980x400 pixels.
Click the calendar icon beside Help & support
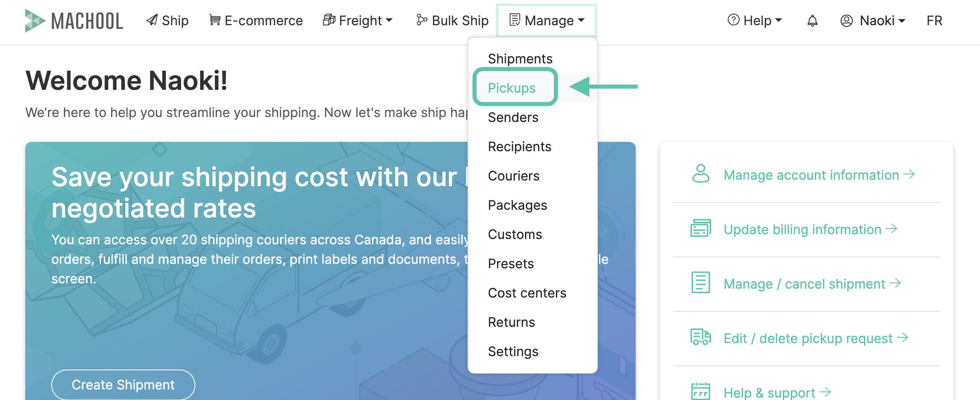pos(700,391)
